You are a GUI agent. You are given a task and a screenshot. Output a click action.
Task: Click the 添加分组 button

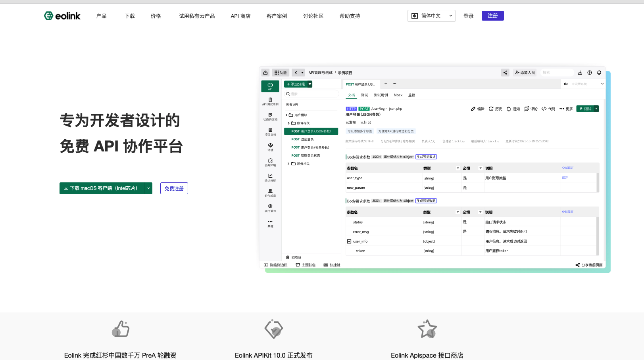[296, 84]
